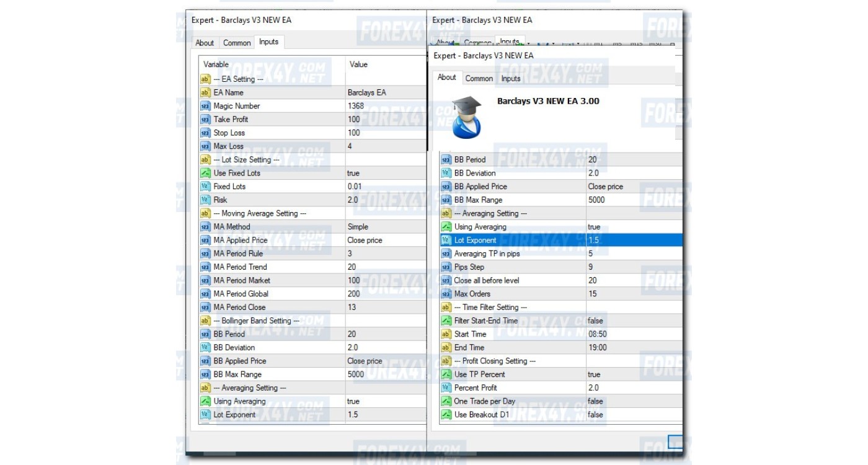Viewport: 868px width, 465px height.
Task: Click the icon next to Start Time
Action: point(446,334)
